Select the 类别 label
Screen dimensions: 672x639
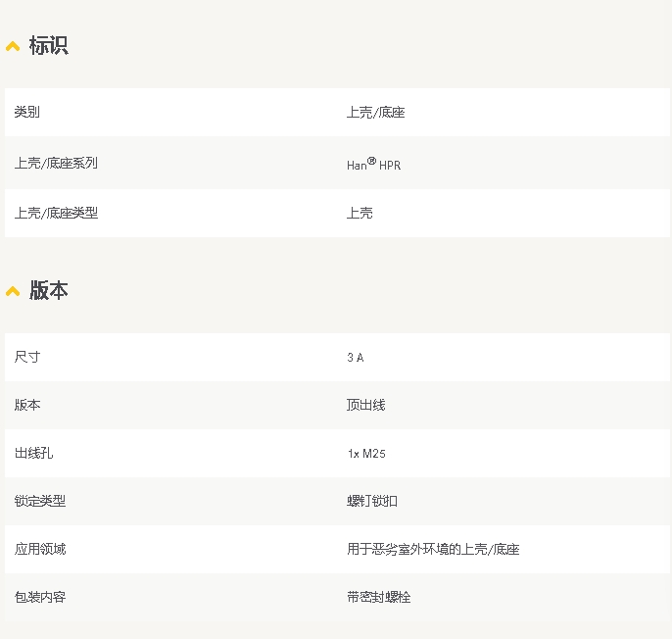27,112
